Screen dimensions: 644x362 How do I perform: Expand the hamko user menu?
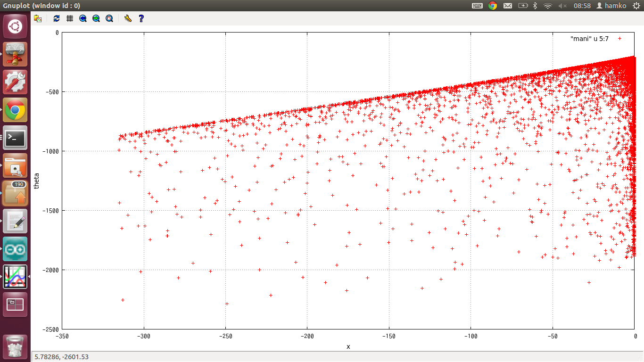[x=612, y=6]
